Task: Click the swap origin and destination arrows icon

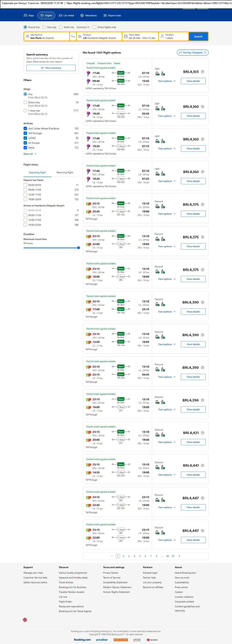Action: [73, 37]
